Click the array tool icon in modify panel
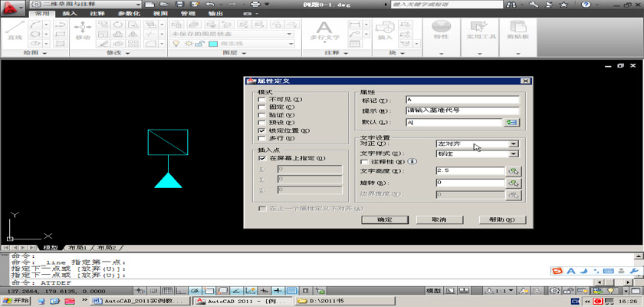 [132, 44]
